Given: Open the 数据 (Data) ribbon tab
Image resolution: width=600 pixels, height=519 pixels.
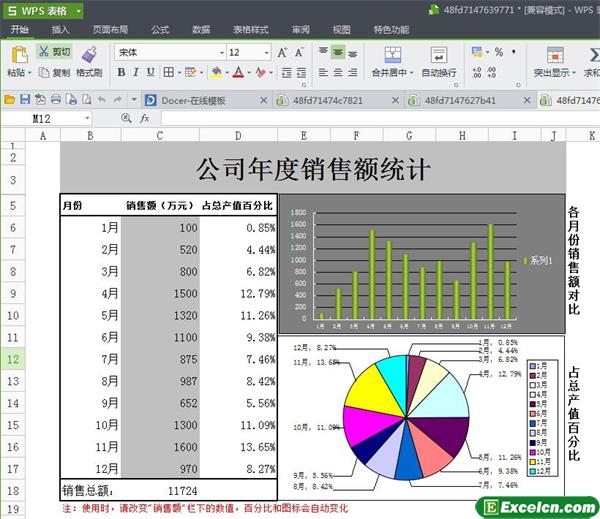Looking at the screenshot, I should point(201,29).
